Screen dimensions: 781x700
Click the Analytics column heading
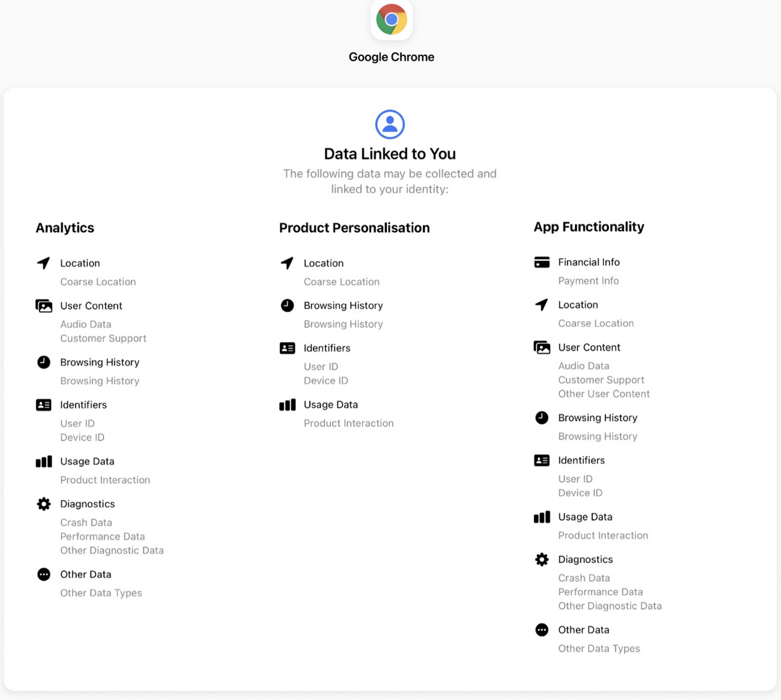point(65,228)
